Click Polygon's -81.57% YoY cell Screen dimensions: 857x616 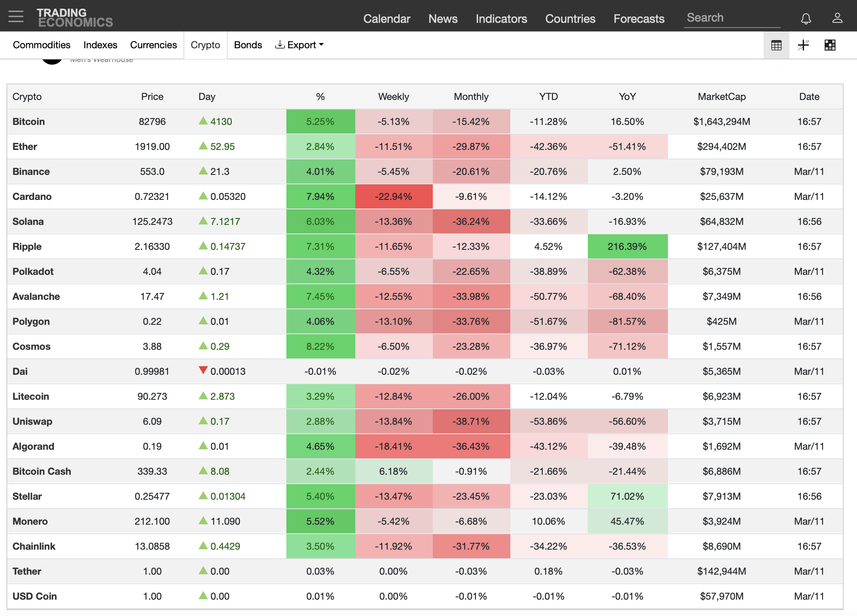click(627, 321)
